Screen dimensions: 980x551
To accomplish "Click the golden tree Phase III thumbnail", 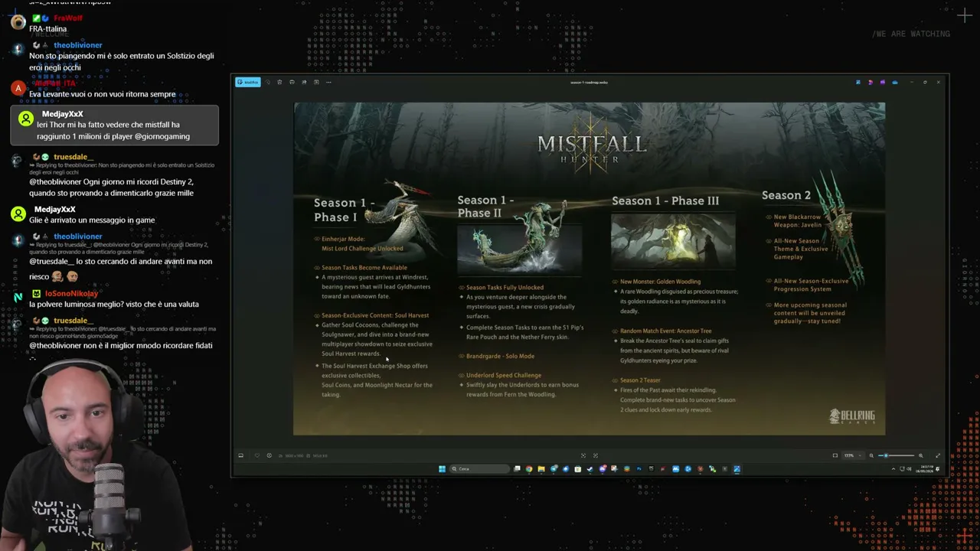I will [673, 241].
